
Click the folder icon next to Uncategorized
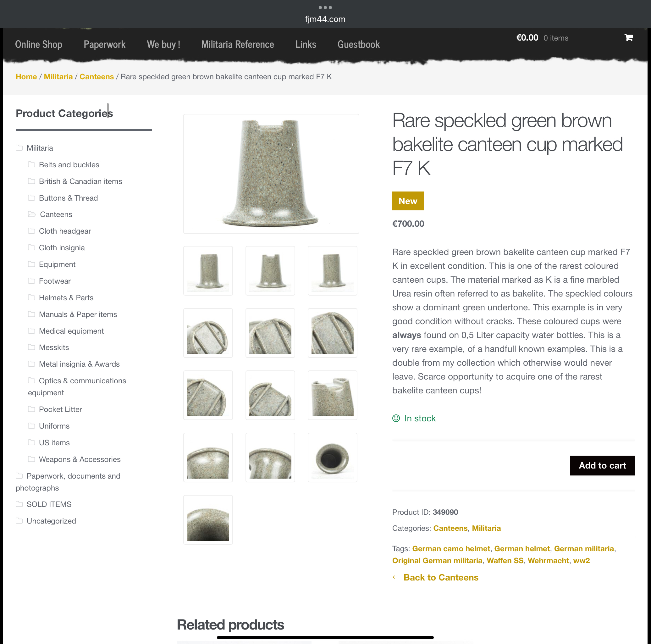tap(19, 521)
